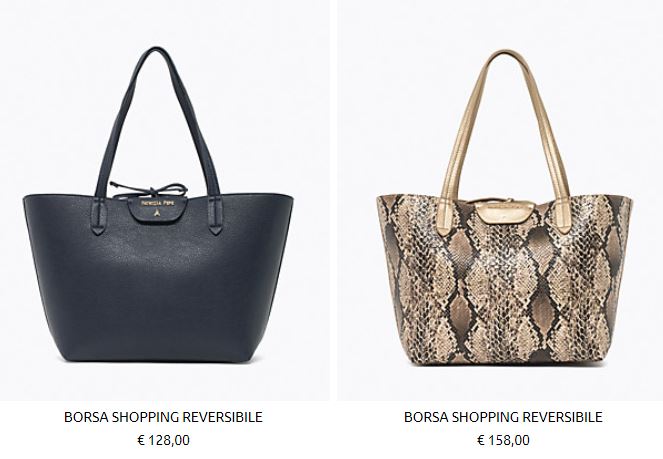This screenshot has width=663, height=459.
Task: Click the Borsa Shopping Reversibile title under navy bag
Action: (x=163, y=417)
